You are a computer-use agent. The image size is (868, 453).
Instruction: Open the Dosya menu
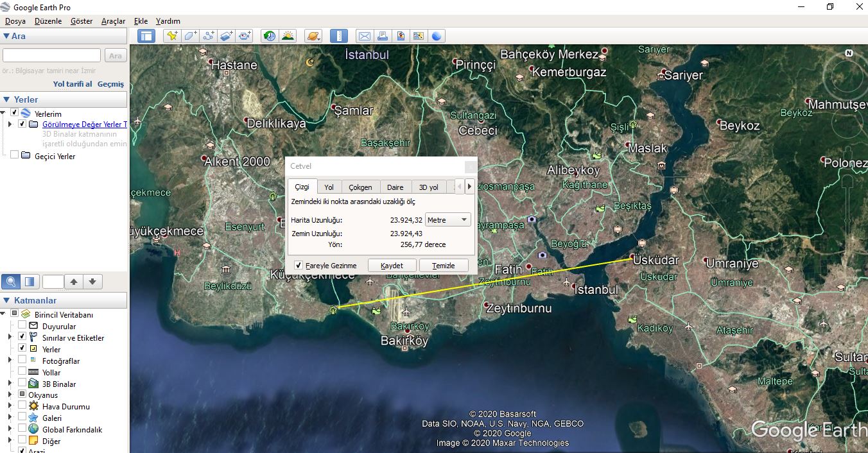(x=15, y=21)
